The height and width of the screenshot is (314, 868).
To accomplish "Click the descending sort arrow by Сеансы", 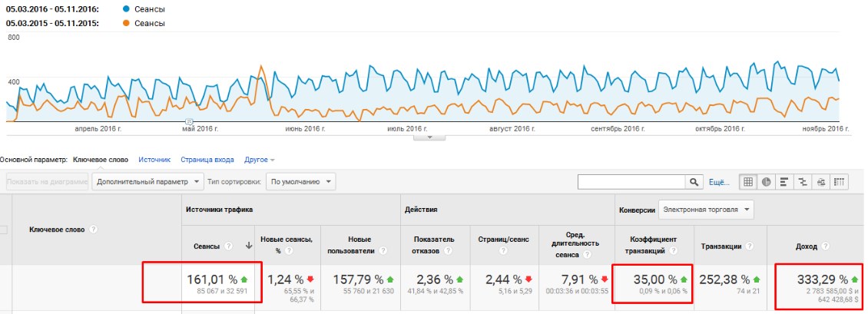I will tap(249, 246).
